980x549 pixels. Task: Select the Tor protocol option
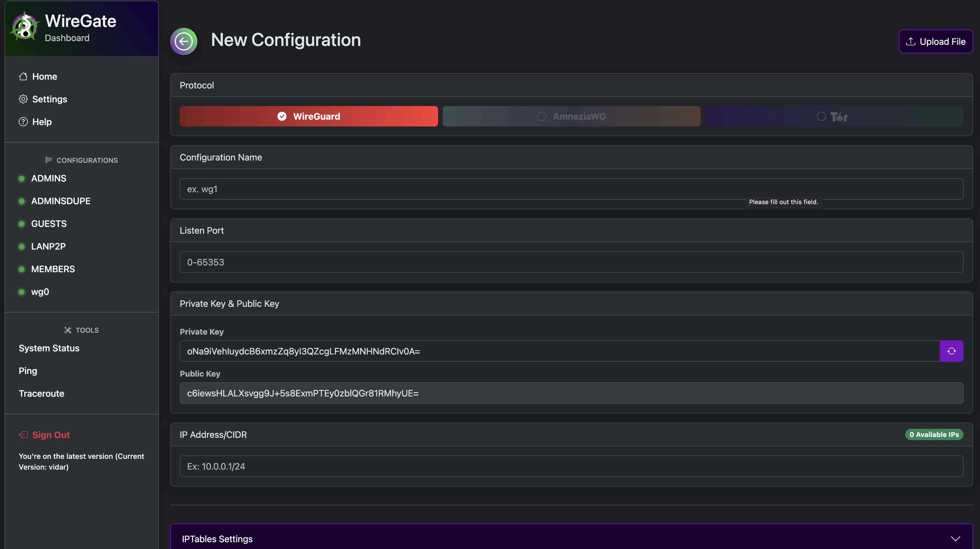pos(834,117)
